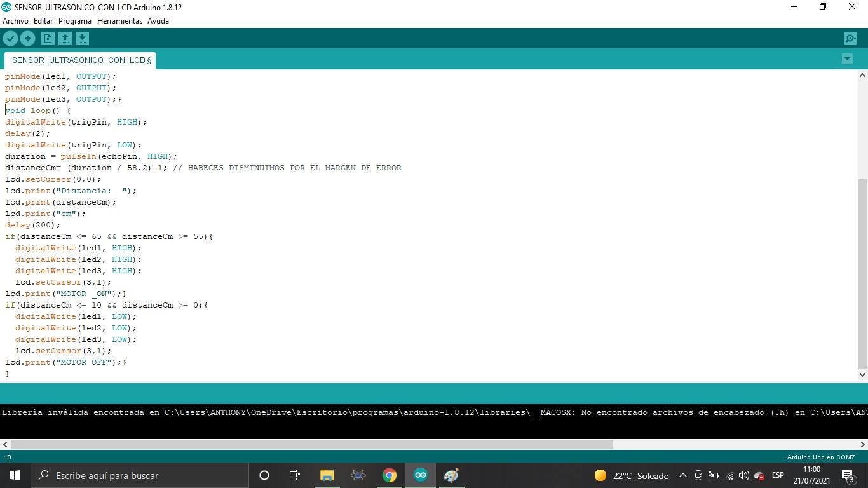Viewport: 868px width, 488px height.
Task: Open the Paint palette taskbar icon
Action: (452, 475)
